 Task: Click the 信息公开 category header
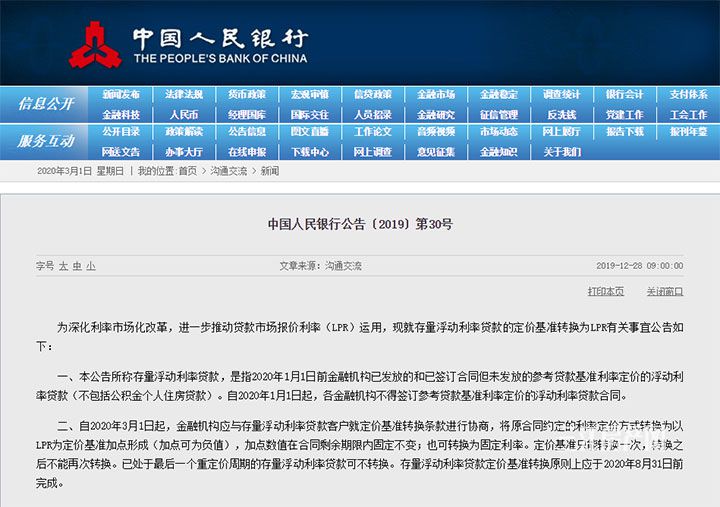click(46, 104)
